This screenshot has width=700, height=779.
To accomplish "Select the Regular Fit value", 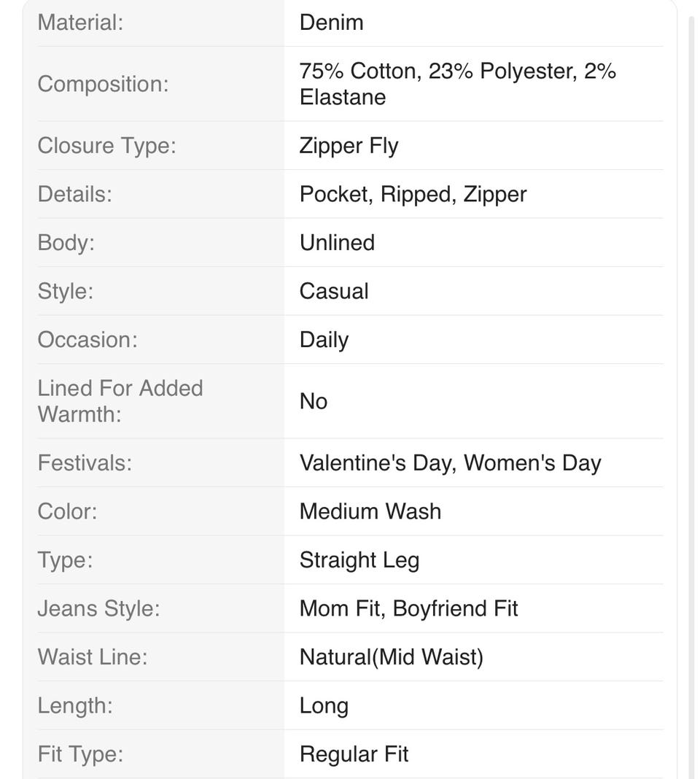I will click(354, 753).
